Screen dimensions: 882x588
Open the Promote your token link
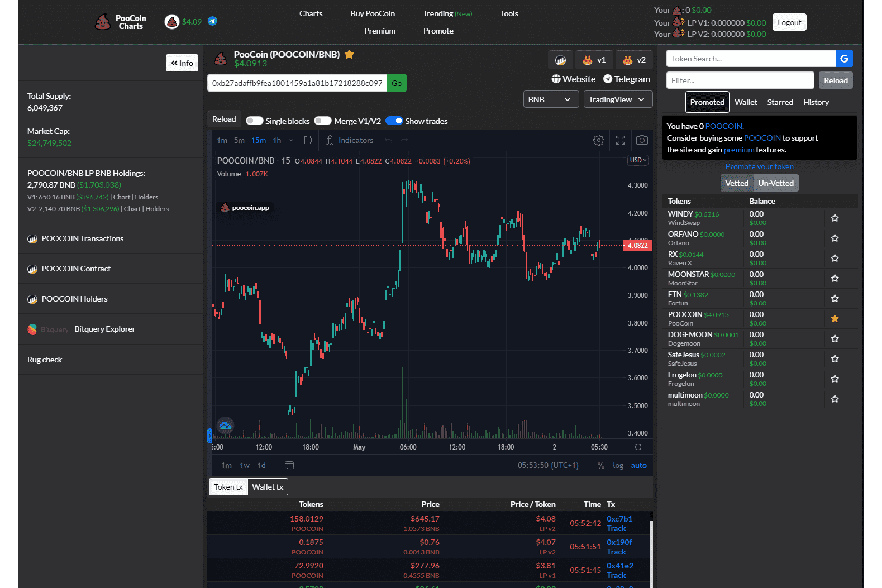pyautogui.click(x=759, y=166)
